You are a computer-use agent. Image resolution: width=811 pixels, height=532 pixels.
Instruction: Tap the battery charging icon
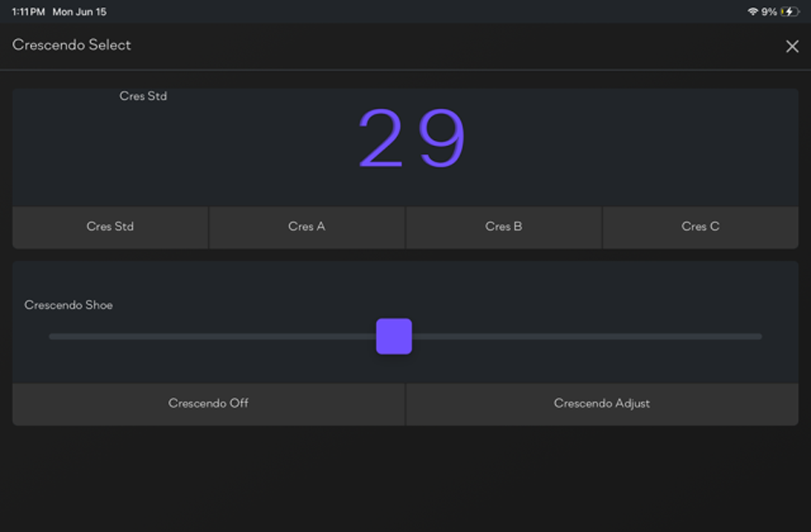point(790,11)
